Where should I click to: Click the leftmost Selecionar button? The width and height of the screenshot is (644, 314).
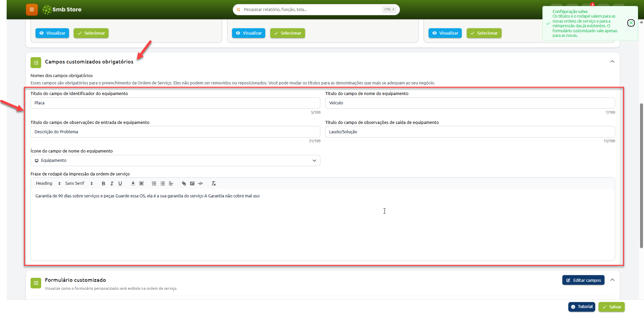click(x=91, y=33)
